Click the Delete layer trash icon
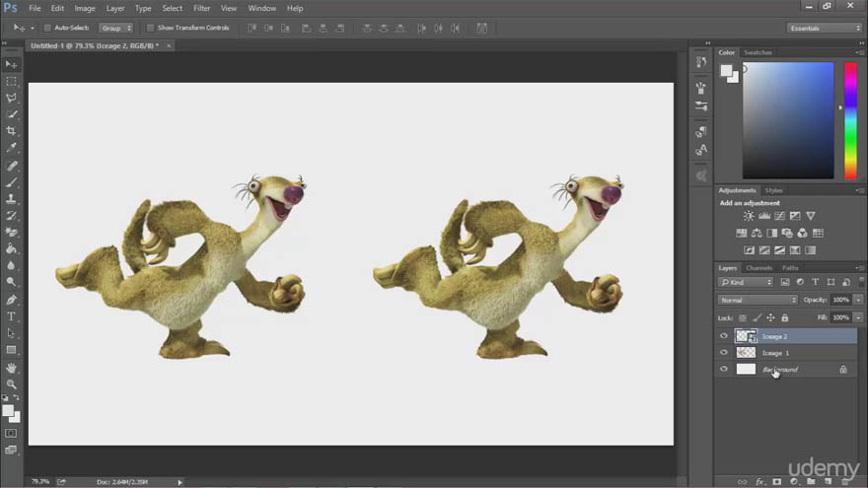 coord(844,482)
